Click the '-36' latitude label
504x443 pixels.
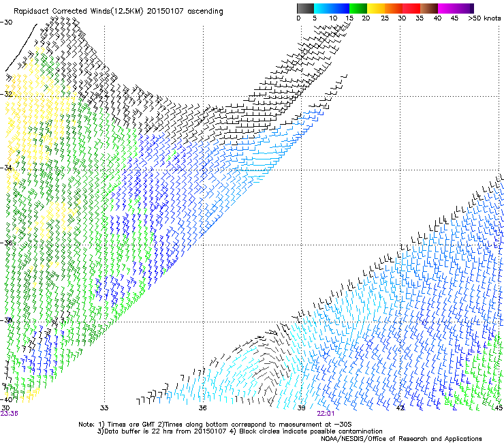tap(6, 243)
